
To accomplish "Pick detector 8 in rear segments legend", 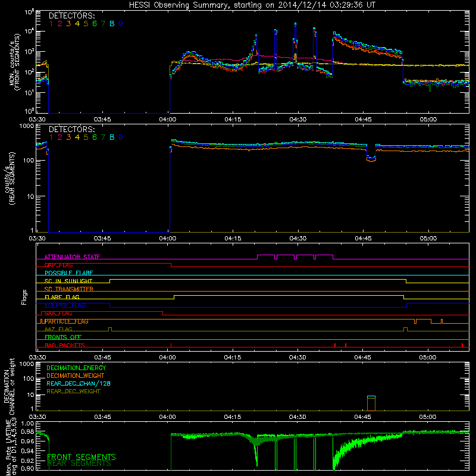I will (112, 137).
